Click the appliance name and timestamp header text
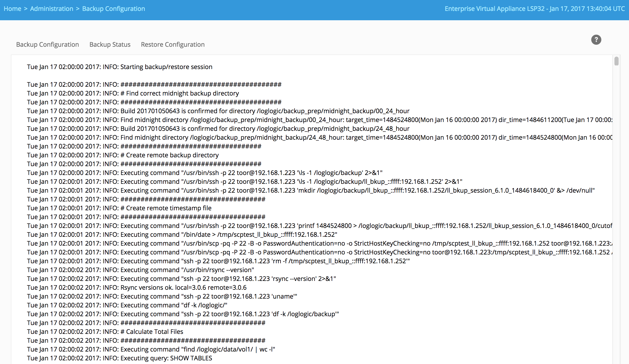Viewport: 629px width, 364px height. [x=534, y=9]
